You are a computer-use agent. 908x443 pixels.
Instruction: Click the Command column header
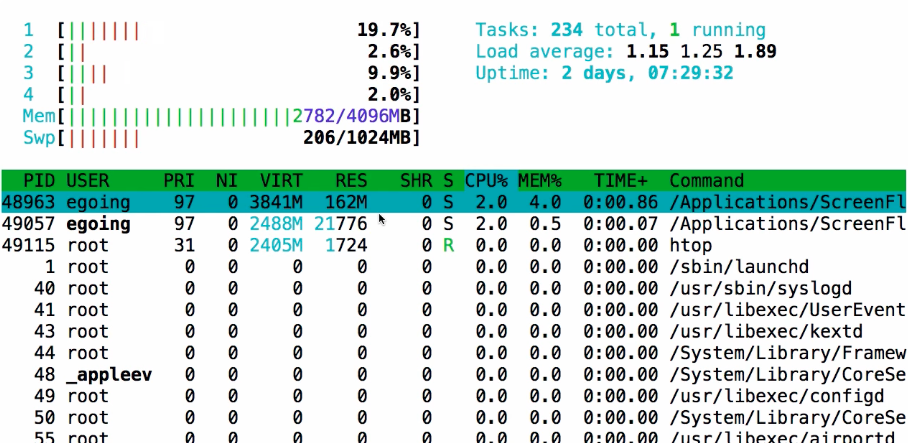click(x=706, y=181)
